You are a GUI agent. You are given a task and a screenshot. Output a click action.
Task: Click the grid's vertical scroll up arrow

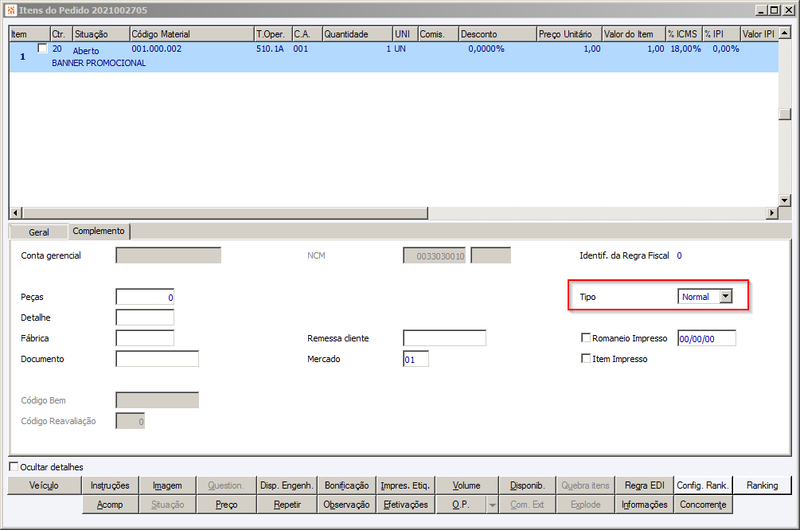tap(785, 33)
